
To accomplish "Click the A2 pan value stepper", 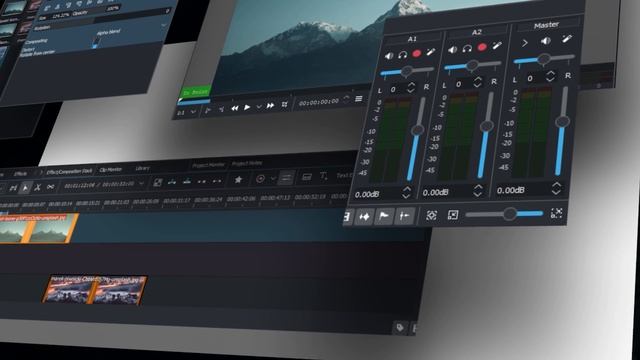I will pos(477,82).
